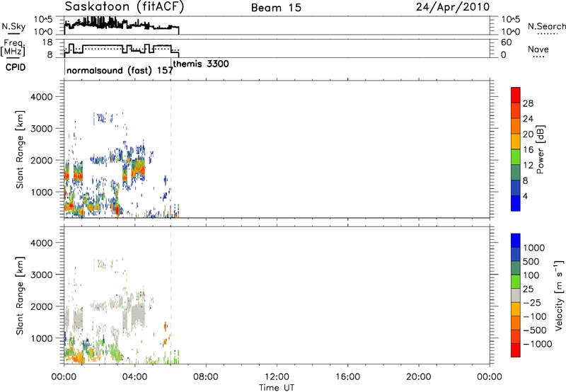Click the '08:00' time tick label
Screen dimensions: 566x392
tap(205, 377)
